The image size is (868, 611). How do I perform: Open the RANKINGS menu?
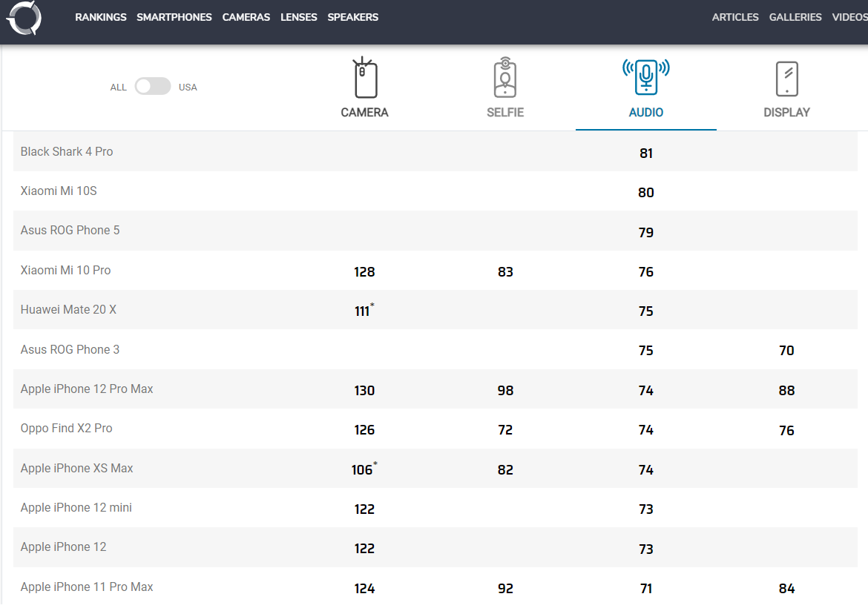click(x=101, y=17)
